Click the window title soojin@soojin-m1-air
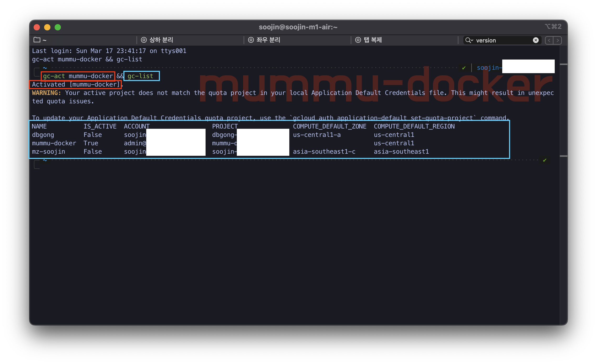 298,27
